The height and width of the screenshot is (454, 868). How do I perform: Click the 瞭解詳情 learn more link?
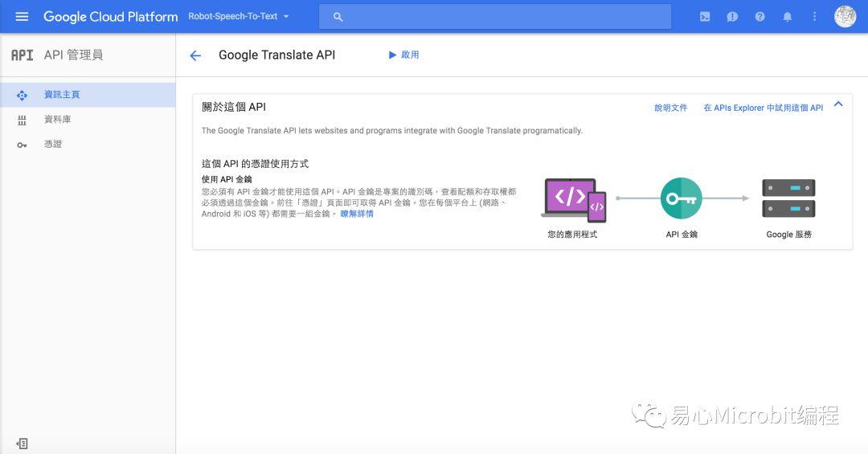[357, 214]
